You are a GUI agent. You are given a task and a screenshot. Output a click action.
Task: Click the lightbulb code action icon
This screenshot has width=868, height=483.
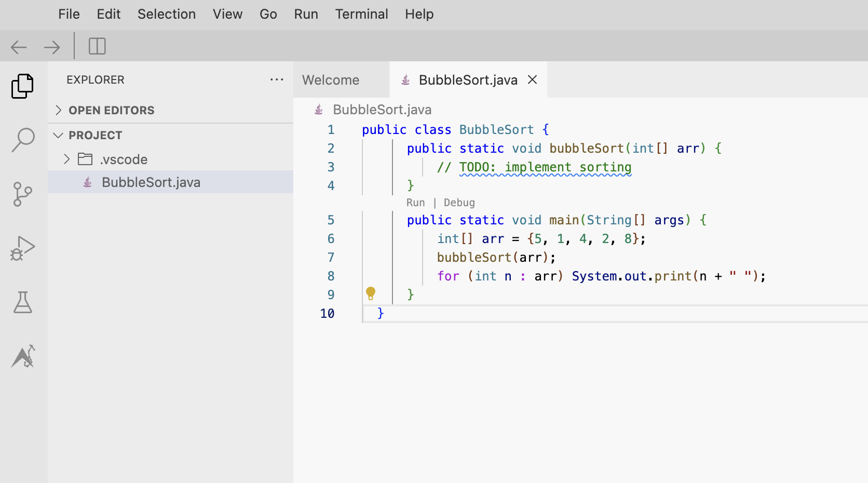[x=371, y=293]
